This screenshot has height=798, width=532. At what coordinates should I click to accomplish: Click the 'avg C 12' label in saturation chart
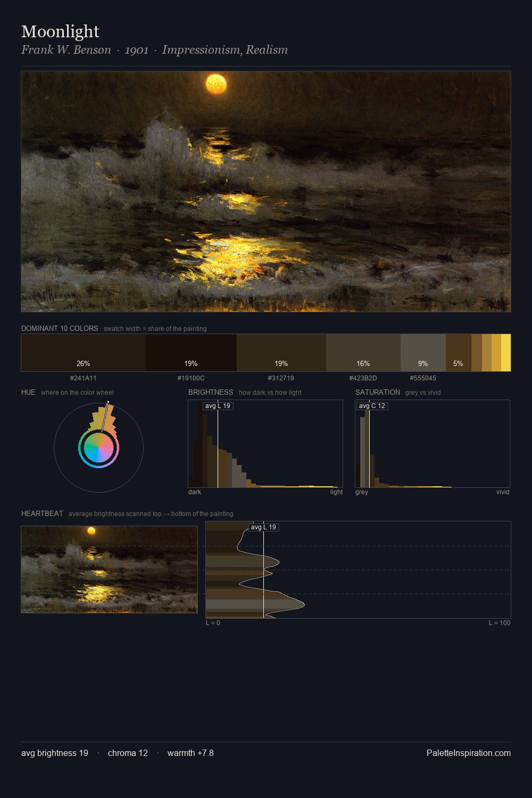372,406
